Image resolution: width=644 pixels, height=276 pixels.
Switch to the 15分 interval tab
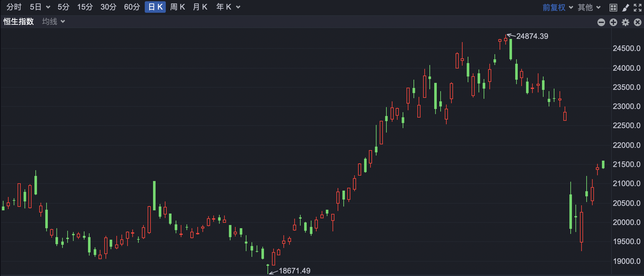[85, 7]
